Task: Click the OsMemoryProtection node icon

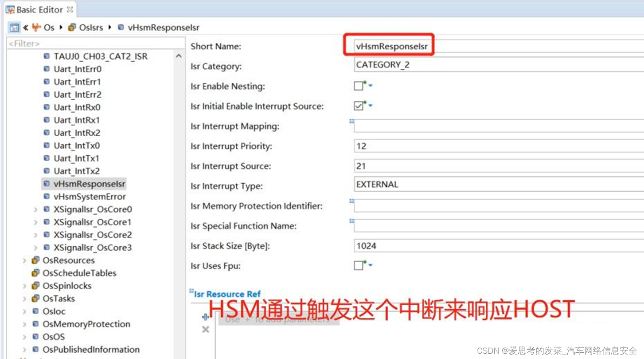Action: (x=36, y=324)
